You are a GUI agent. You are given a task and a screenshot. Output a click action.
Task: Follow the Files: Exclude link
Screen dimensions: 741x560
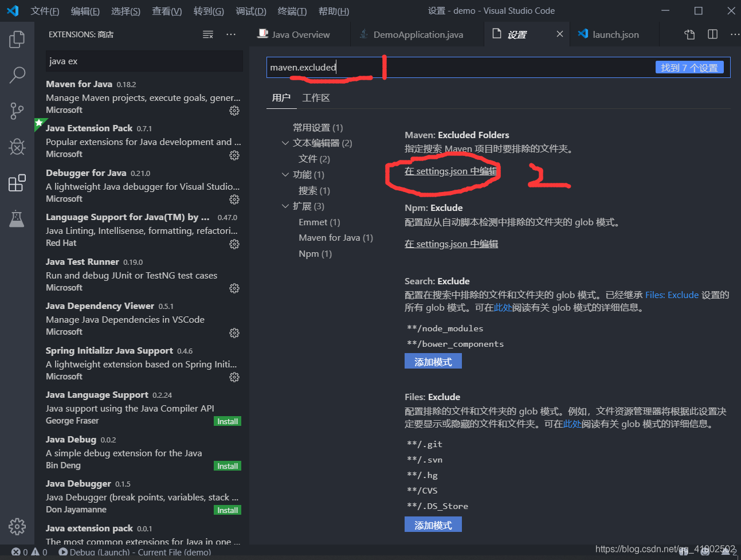click(672, 295)
